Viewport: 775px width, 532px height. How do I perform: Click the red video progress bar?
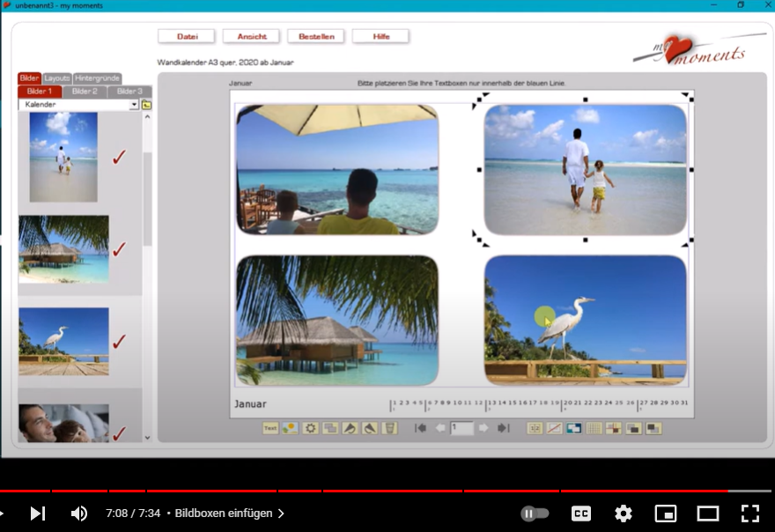click(x=352, y=491)
